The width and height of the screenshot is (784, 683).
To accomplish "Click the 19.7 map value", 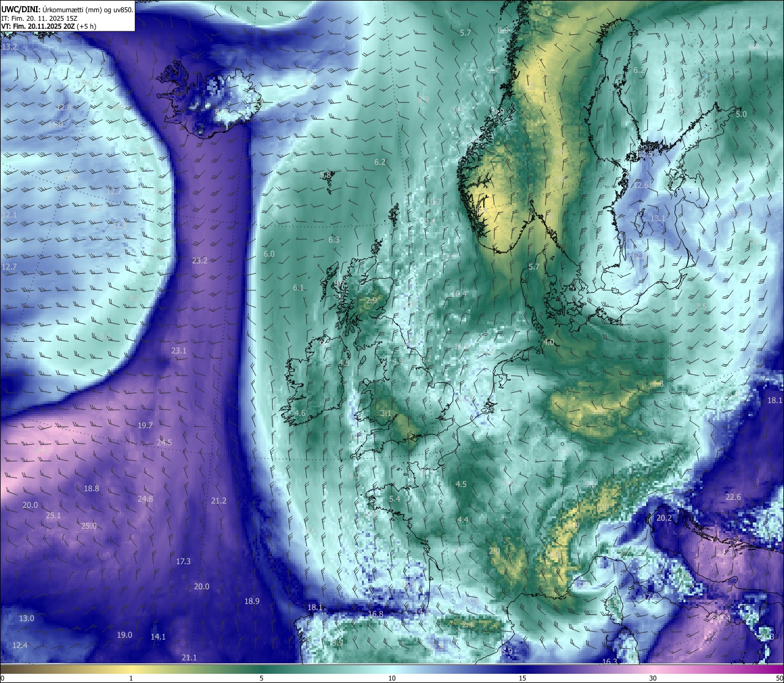I will click(x=145, y=425).
